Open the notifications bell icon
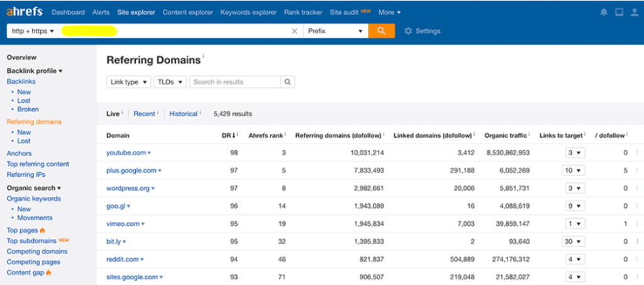Image resolution: width=644 pixels, height=285 pixels. click(x=603, y=13)
